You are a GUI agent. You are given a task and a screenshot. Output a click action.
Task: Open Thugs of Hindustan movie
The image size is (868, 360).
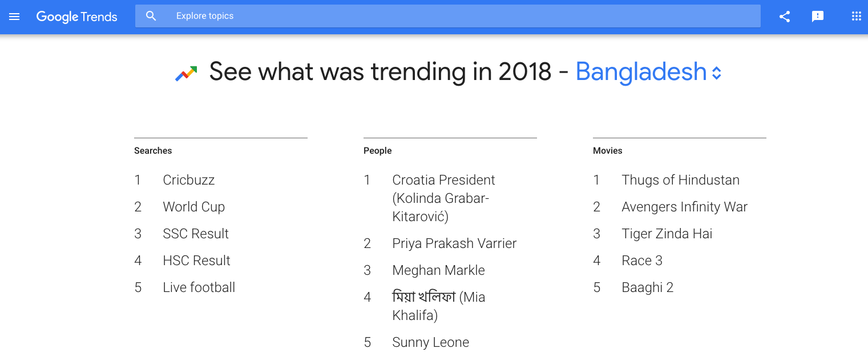coord(680,180)
